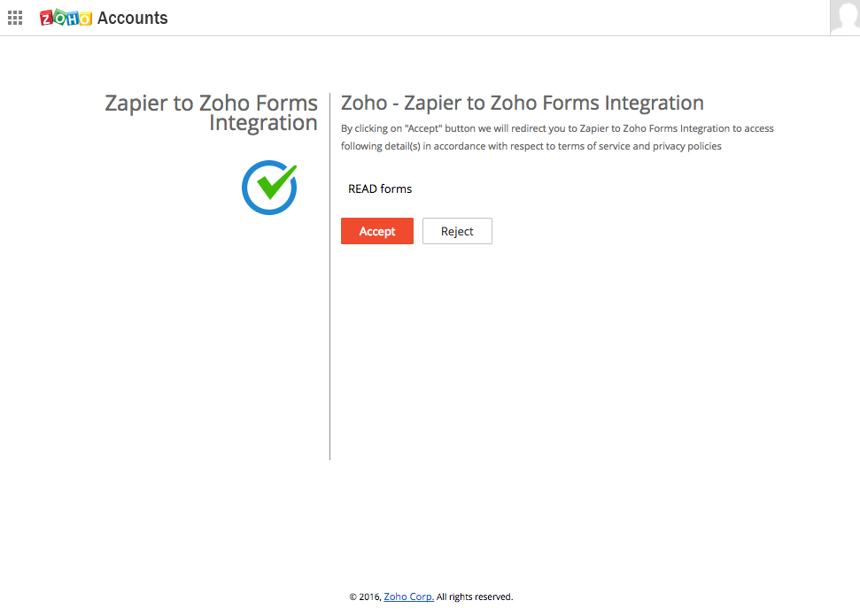
Task: Click the red Z block in logo
Action: click(x=47, y=19)
